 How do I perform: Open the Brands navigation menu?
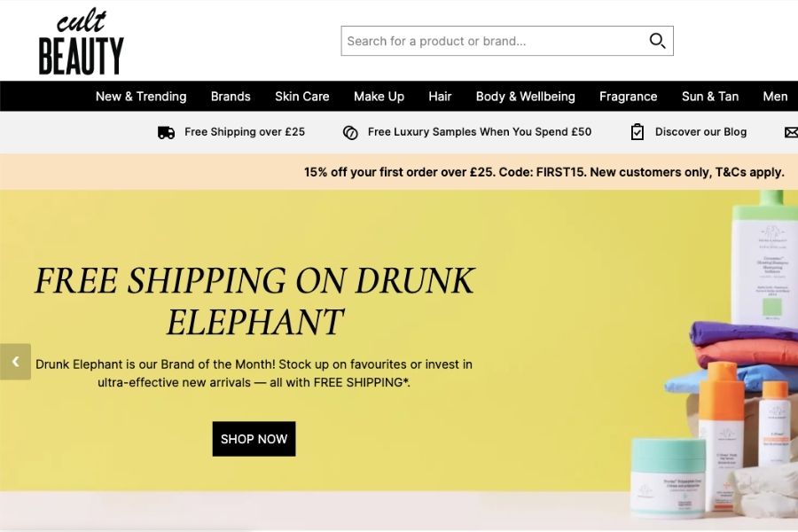click(x=231, y=96)
